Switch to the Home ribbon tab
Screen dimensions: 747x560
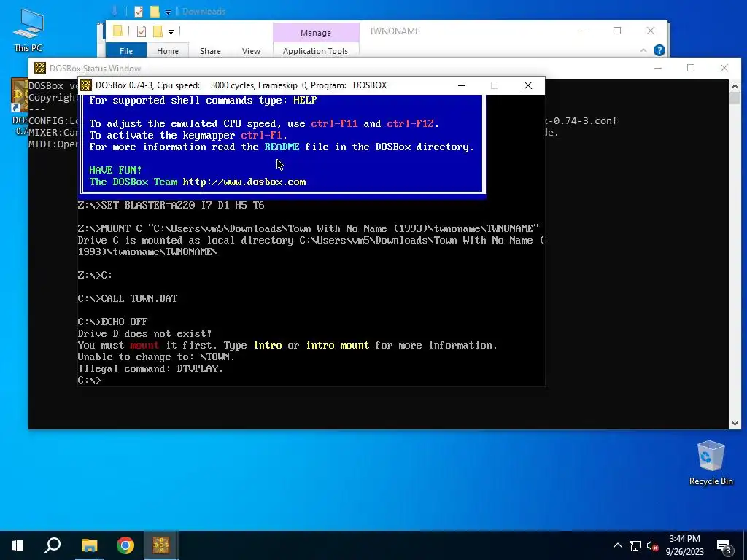168,51
